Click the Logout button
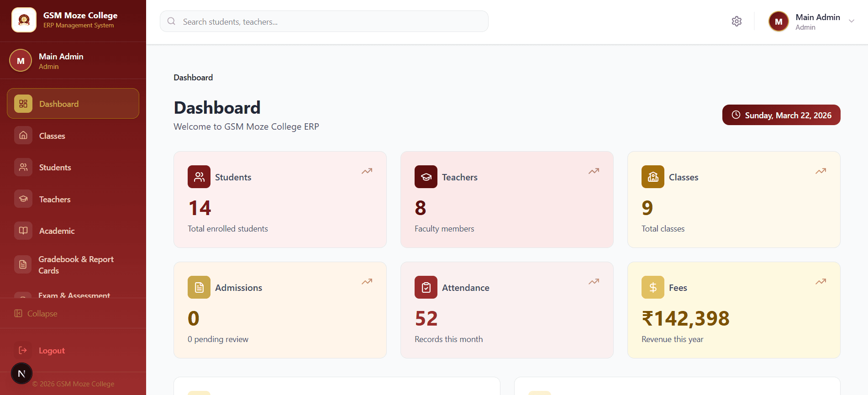 click(x=51, y=350)
